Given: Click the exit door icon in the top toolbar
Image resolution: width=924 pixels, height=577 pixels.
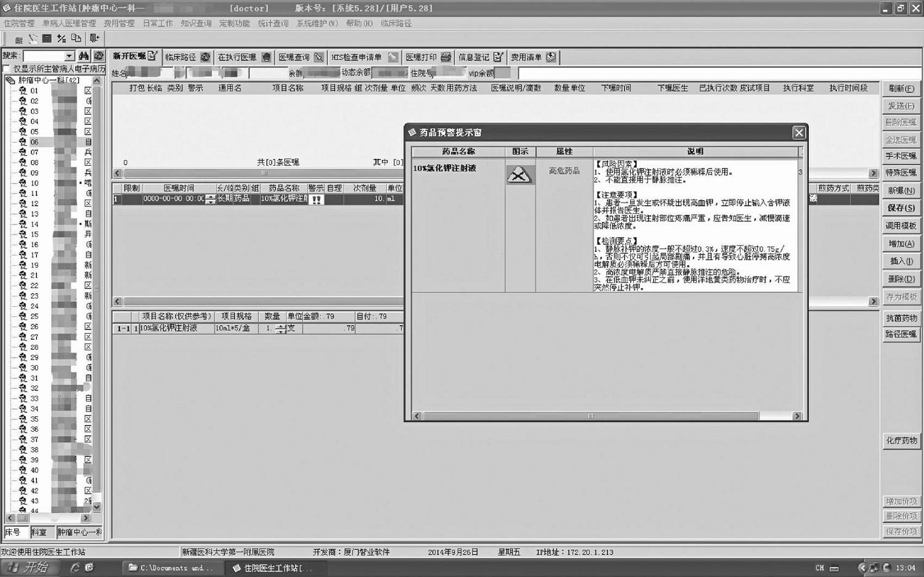Looking at the screenshot, I should point(94,38).
